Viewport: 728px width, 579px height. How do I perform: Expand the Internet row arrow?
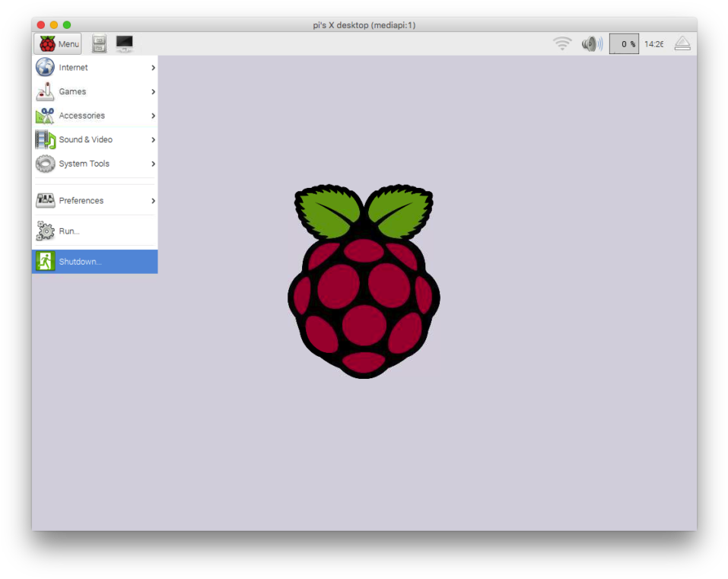[x=153, y=68]
